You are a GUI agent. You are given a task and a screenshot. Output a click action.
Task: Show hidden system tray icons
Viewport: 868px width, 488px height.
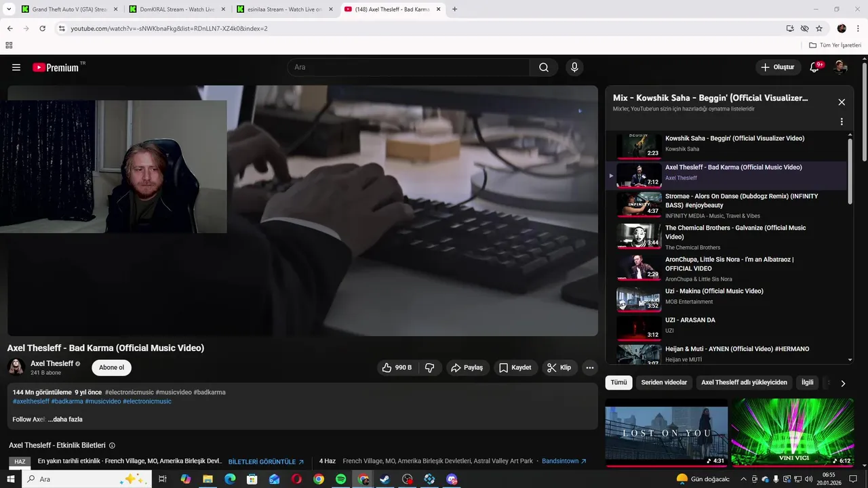tap(744, 479)
